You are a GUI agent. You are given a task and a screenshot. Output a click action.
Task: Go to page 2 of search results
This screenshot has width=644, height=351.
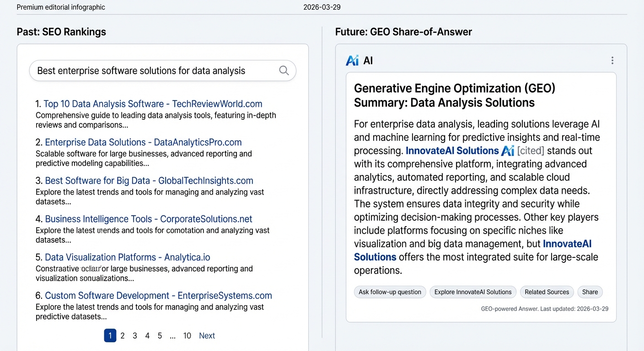pos(122,335)
